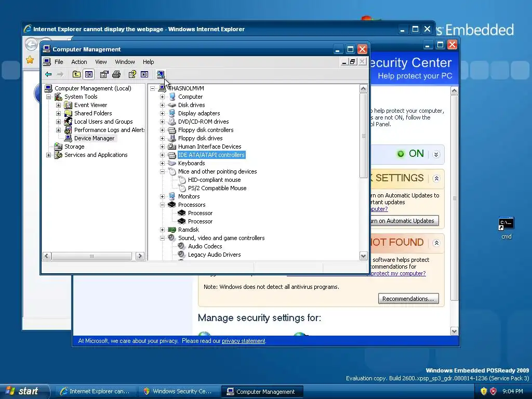Screen dimensions: 532x399
Task: Toggle Show/Hide Console Tree toolbar icon
Action: coord(89,74)
